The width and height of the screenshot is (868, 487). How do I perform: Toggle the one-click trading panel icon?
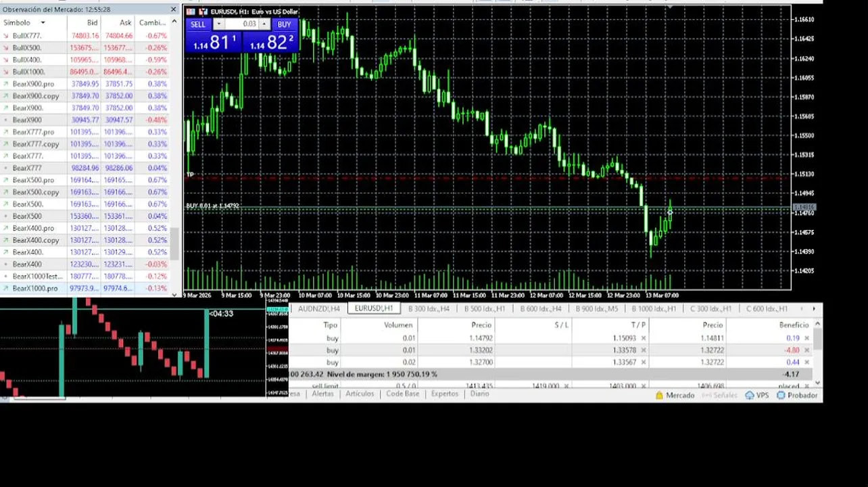203,11
